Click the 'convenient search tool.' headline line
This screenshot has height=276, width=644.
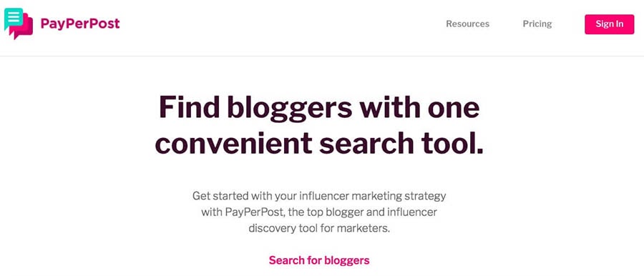319,143
